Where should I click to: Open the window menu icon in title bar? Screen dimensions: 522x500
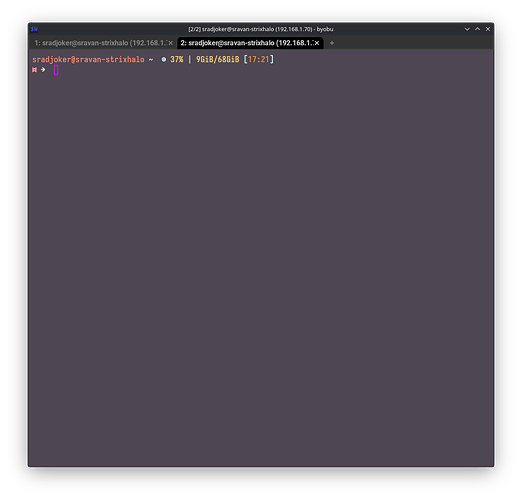click(x=34, y=29)
